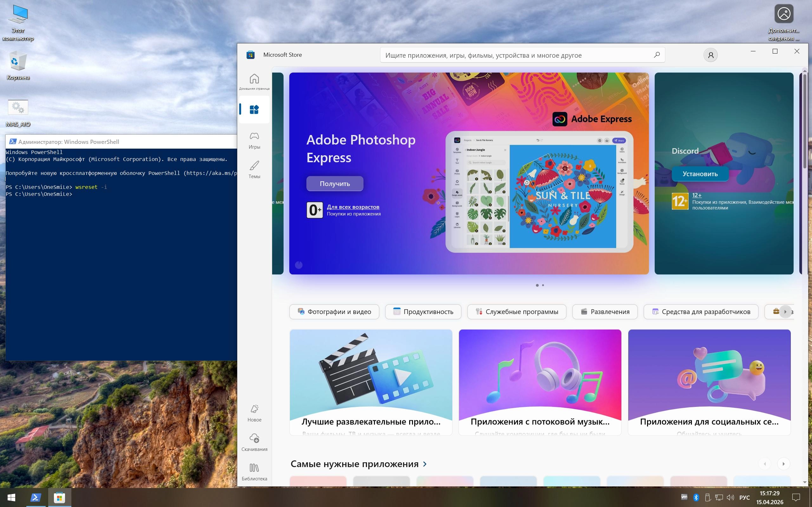This screenshot has width=812, height=507.
Task: Open the Library sidebar icon
Action: [254, 468]
